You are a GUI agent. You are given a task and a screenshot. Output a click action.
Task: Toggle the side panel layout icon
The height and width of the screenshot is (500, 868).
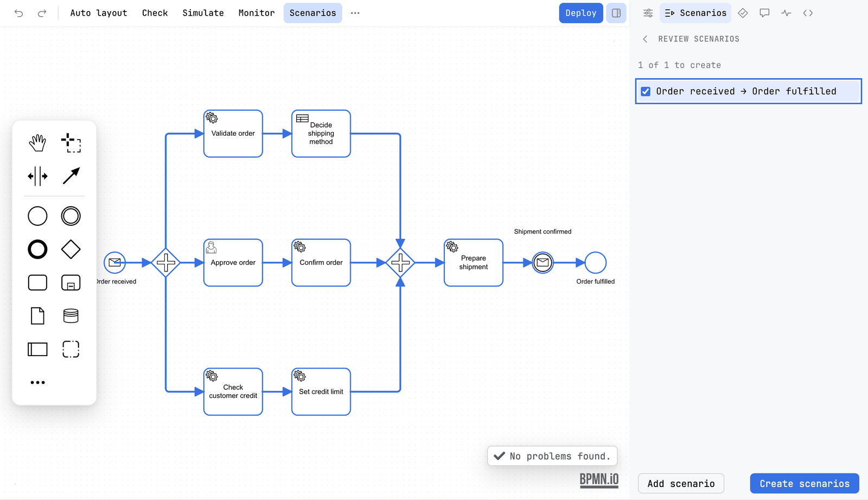tap(616, 13)
